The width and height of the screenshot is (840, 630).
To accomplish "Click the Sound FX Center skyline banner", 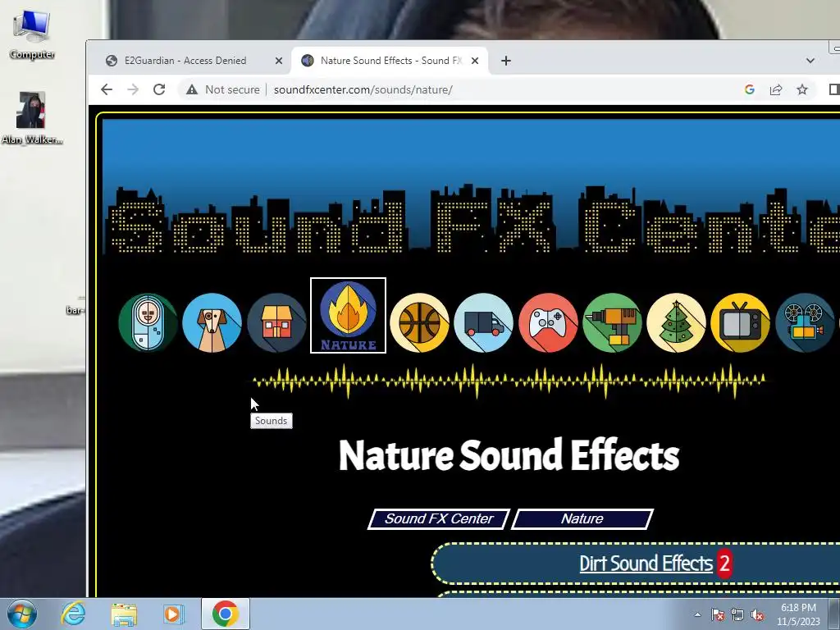I will point(470,186).
